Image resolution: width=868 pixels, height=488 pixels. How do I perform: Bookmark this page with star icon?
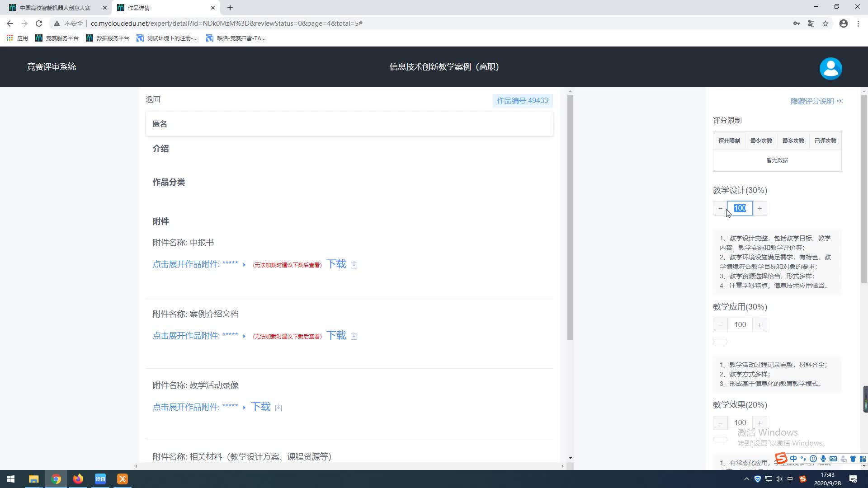pyautogui.click(x=826, y=23)
